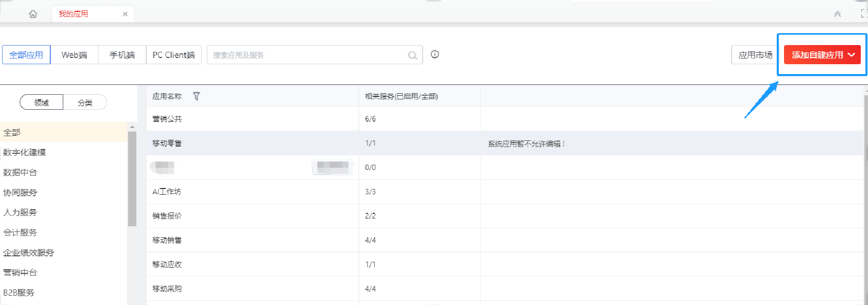Screen dimensions: 868x305
Task: Switch to 分类 view toggle
Action: pos(85,103)
